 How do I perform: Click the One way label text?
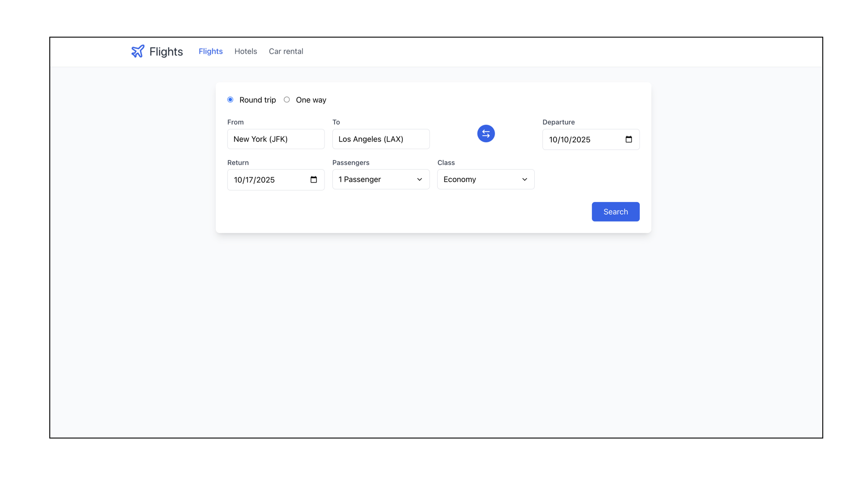[311, 100]
